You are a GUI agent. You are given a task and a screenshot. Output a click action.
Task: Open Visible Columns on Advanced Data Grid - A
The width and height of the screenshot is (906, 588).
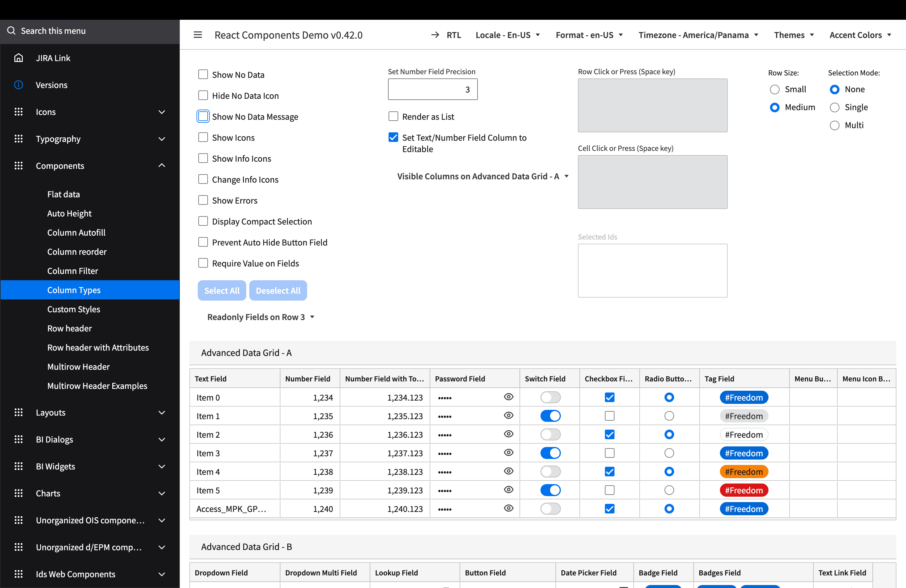tap(483, 176)
